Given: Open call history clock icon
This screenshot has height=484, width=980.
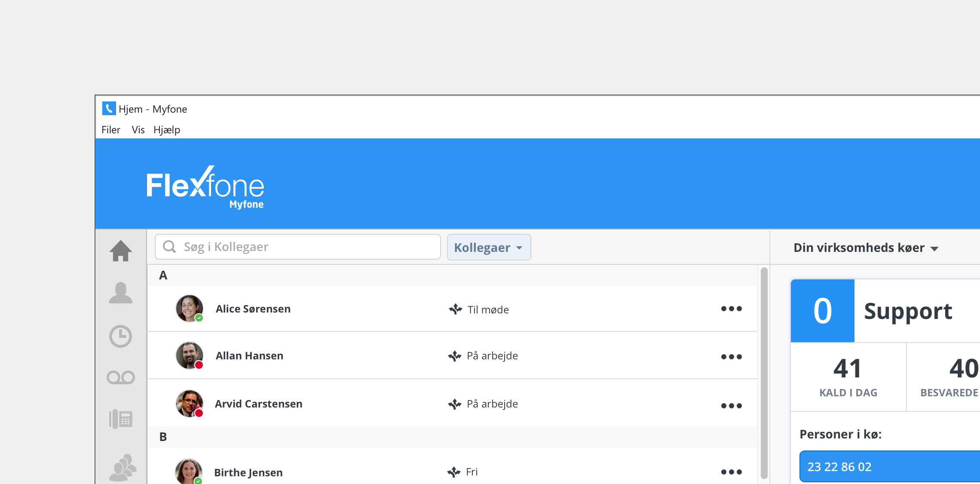Looking at the screenshot, I should pyautogui.click(x=121, y=336).
